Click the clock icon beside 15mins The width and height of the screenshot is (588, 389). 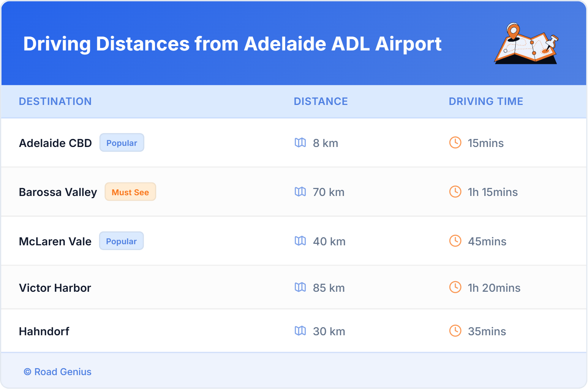[455, 143]
